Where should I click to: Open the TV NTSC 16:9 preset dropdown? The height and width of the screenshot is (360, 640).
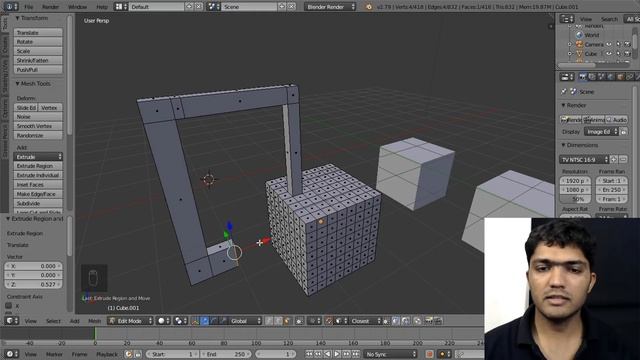[x=584, y=160]
